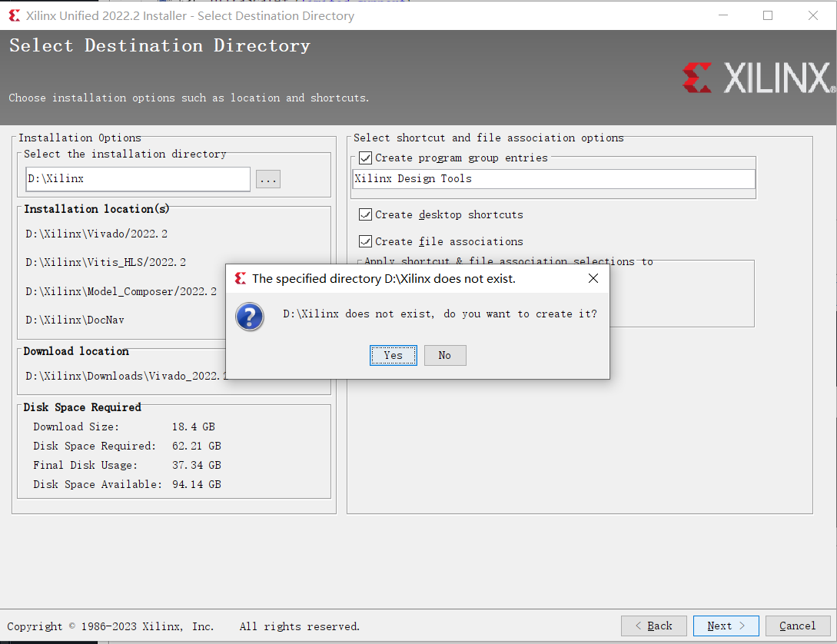
Task: Click the Disk Space Required value 62.21 GB
Action: [197, 446]
